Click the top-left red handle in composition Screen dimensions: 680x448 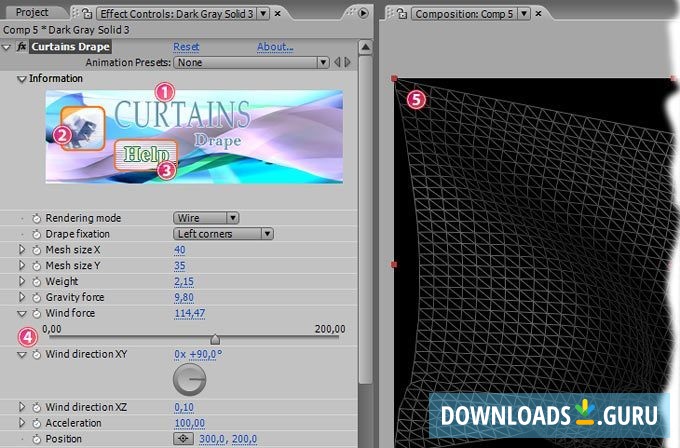point(394,78)
